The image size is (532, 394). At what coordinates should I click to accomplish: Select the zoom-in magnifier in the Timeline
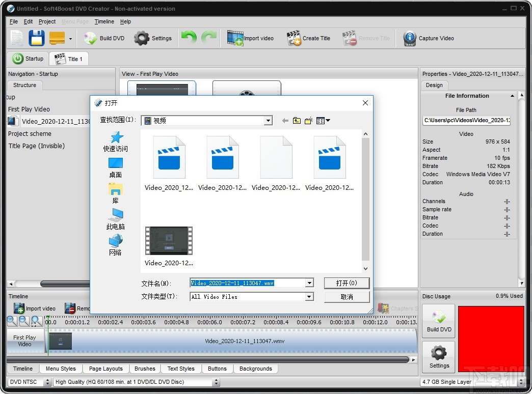pyautogui.click(x=11, y=321)
